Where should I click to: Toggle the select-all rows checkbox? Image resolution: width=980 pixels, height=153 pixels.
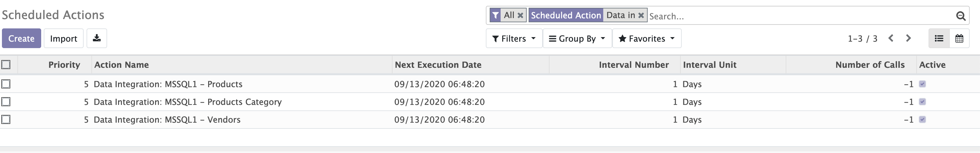[x=6, y=65]
